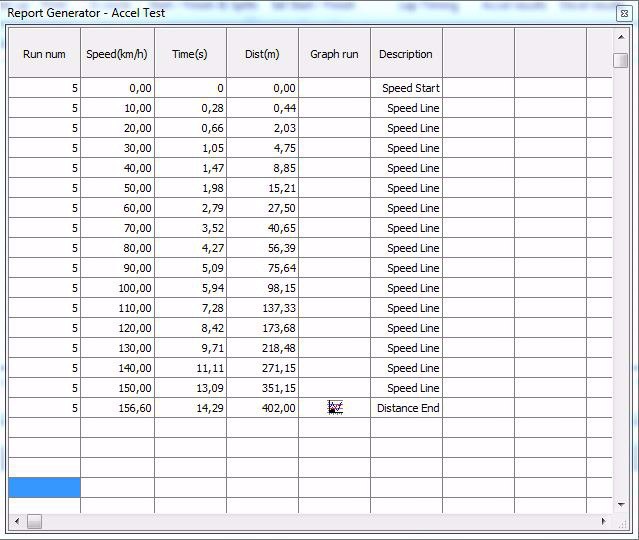The height and width of the screenshot is (540, 639).
Task: Select the Graph run column header
Action: 334,54
